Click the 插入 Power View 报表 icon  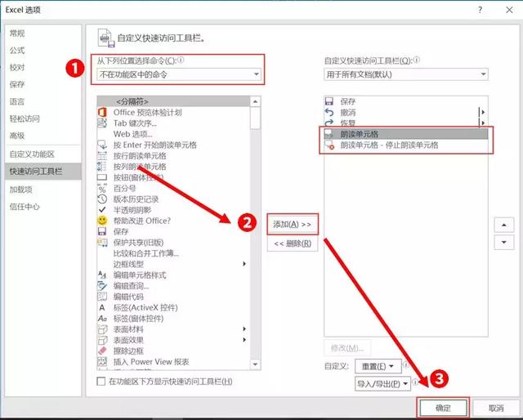pos(102,362)
